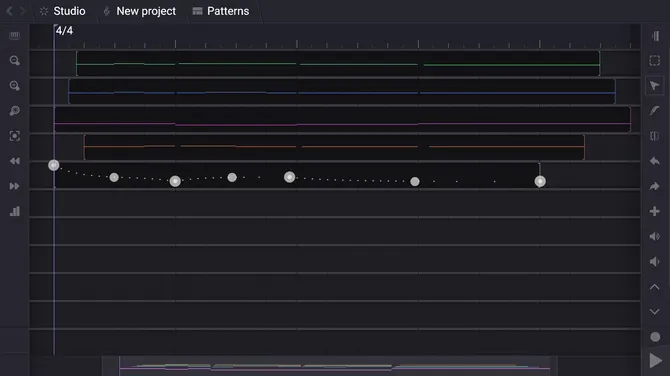
Task: Click the undo arrow icon
Action: click(x=655, y=161)
